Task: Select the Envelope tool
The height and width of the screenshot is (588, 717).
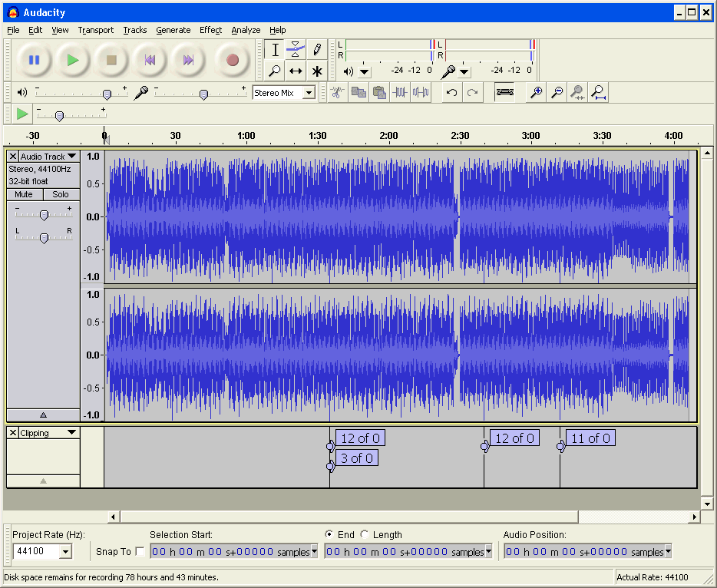Action: click(296, 50)
